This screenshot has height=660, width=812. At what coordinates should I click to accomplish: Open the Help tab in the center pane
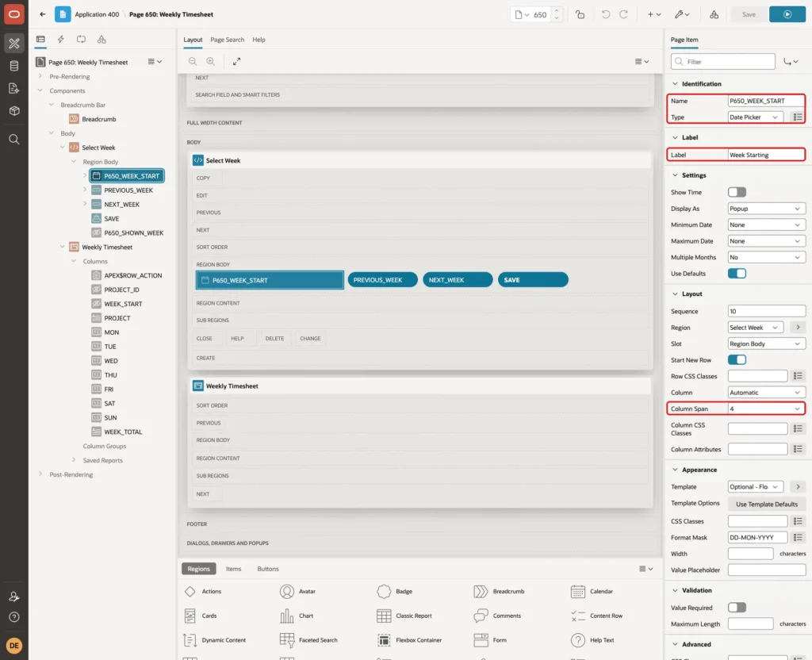[259, 40]
